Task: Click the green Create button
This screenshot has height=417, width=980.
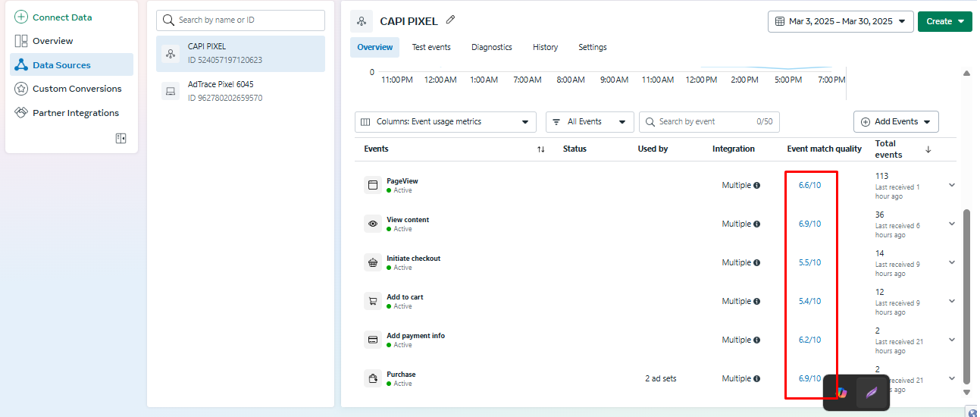Action: click(944, 21)
